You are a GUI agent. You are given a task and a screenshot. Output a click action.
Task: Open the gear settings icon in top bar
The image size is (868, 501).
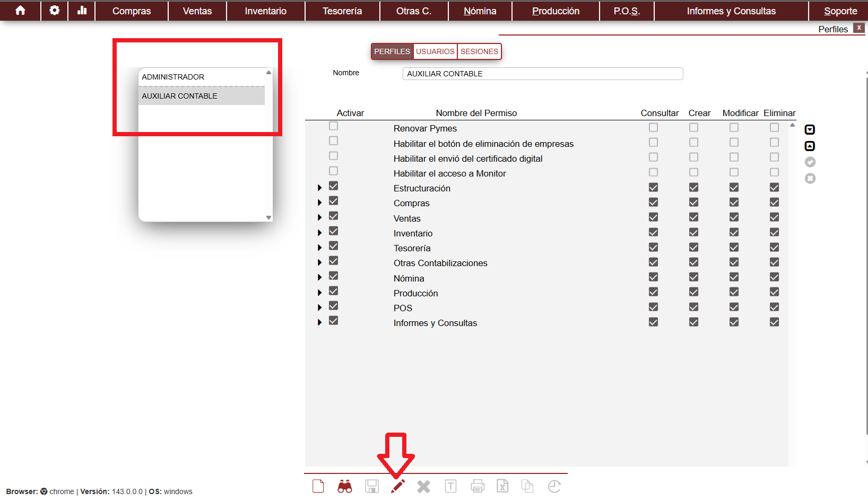point(54,11)
